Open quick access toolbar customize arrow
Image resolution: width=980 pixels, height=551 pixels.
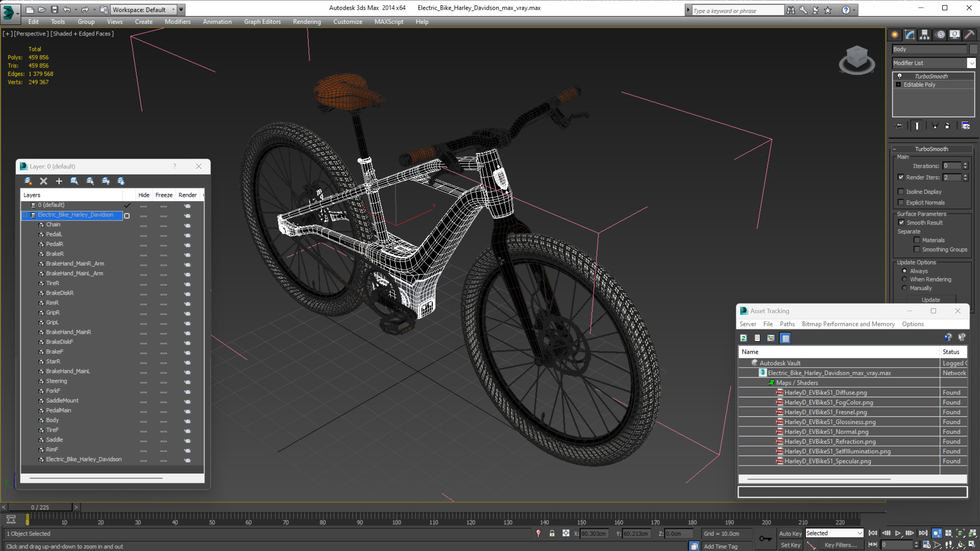(x=181, y=10)
